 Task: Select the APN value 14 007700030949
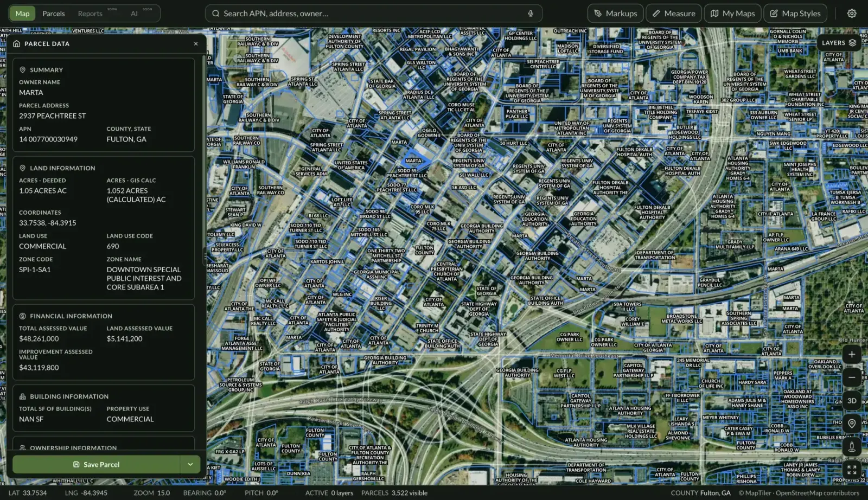(x=48, y=139)
